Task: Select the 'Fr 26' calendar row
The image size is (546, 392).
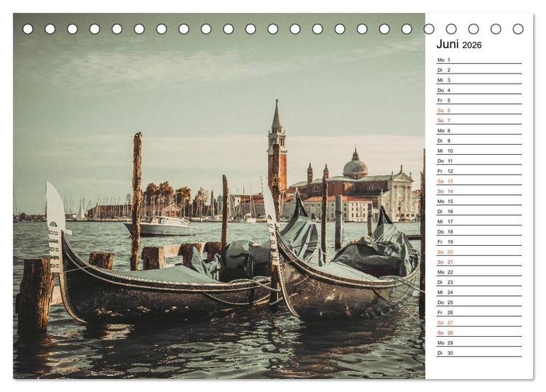Action: click(479, 312)
